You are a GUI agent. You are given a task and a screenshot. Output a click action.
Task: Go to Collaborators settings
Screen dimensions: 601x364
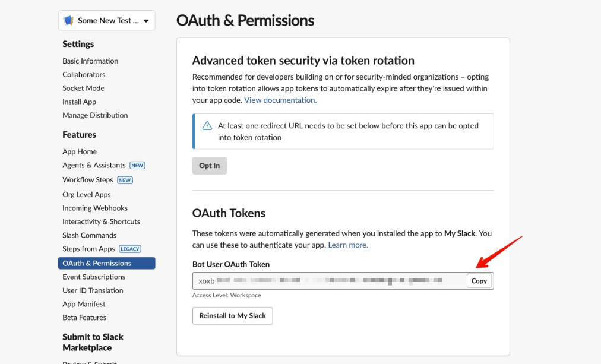pyautogui.click(x=84, y=75)
